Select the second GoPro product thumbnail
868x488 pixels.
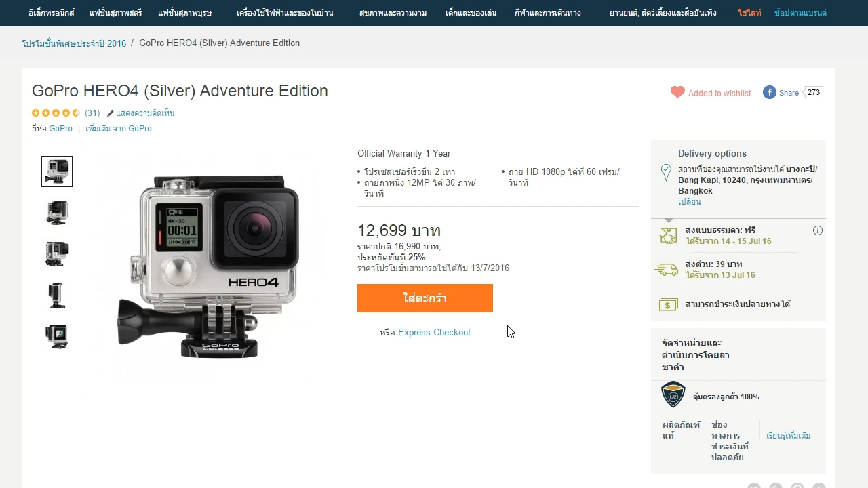point(57,212)
